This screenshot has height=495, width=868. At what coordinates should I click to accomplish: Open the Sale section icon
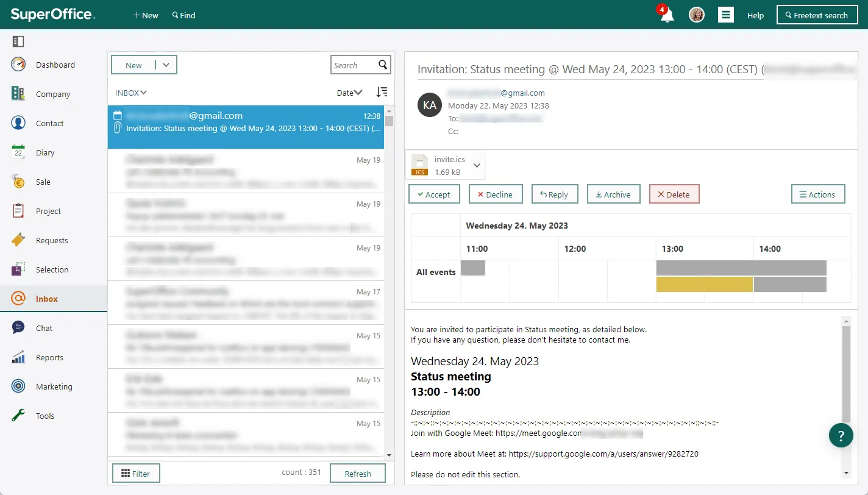[x=18, y=182]
